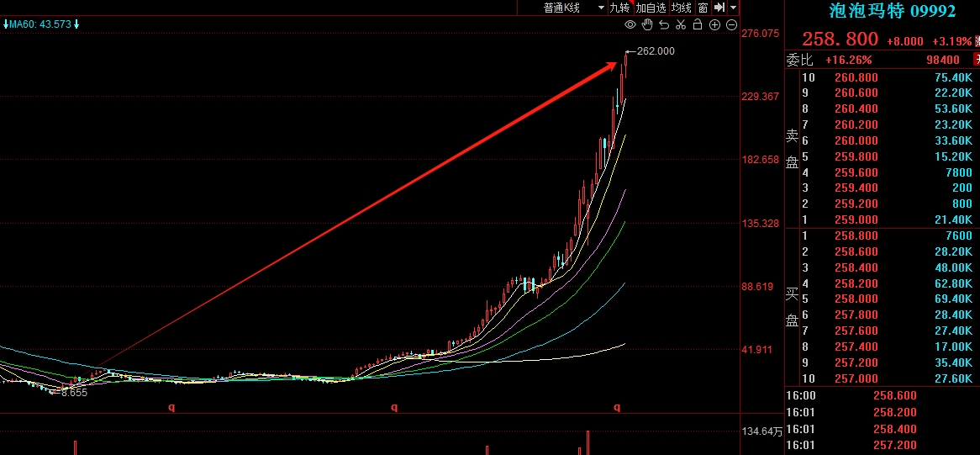Viewport: 980px width, 455px height.
Task: Select the scissors cut tool
Action: pyautogui.click(x=681, y=24)
